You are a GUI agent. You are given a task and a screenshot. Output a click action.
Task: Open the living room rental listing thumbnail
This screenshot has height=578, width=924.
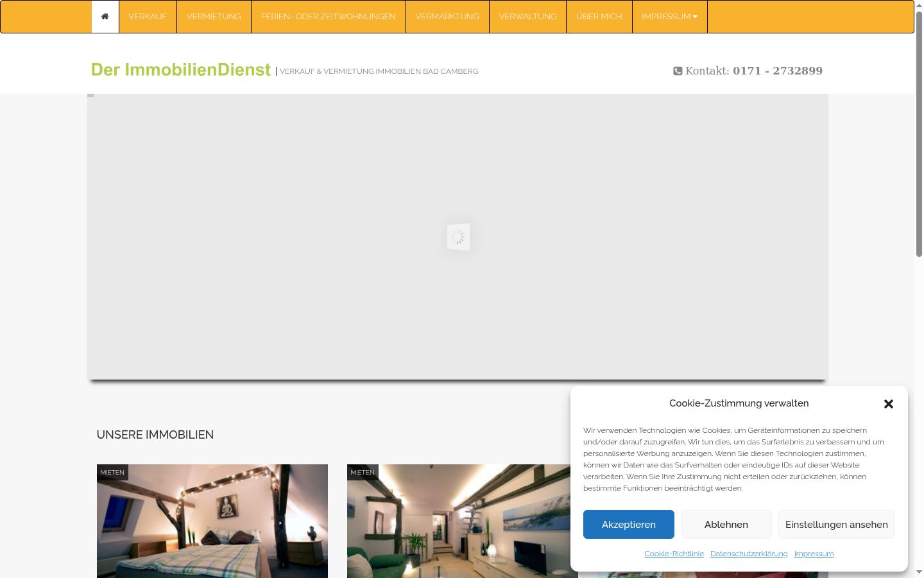coord(463,521)
